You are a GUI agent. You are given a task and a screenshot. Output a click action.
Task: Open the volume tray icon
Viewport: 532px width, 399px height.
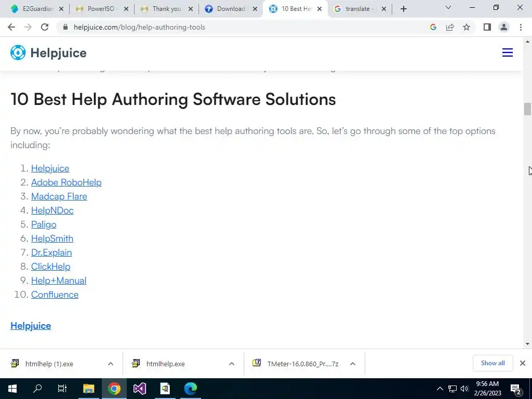point(464,389)
